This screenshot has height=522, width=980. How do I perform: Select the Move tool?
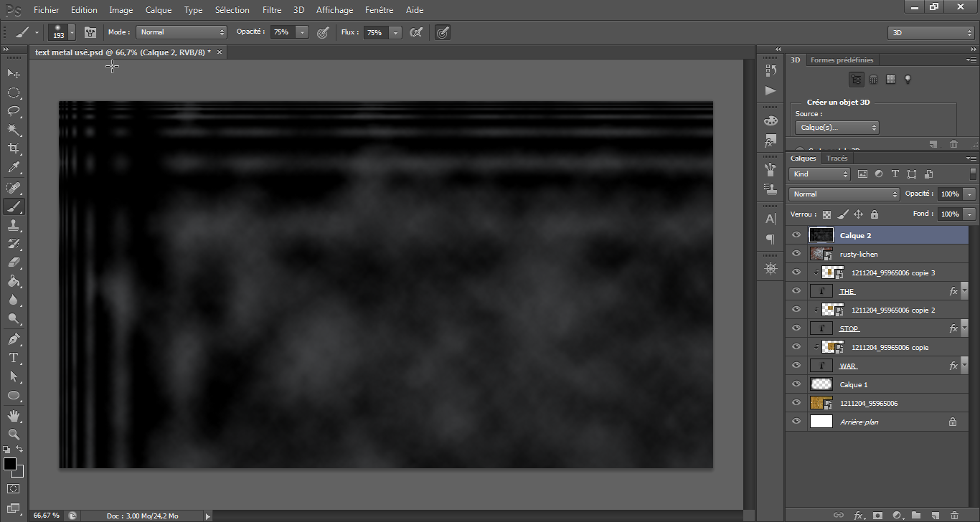click(x=14, y=74)
